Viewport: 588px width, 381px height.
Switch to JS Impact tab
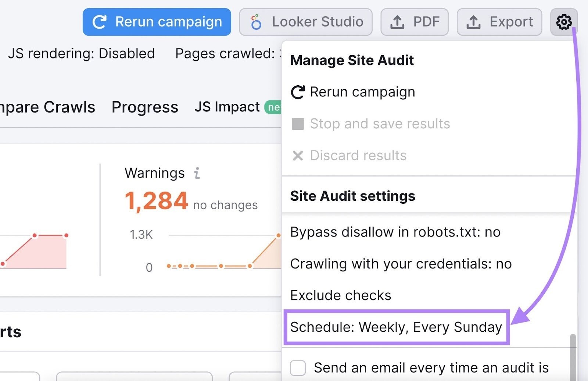238,107
